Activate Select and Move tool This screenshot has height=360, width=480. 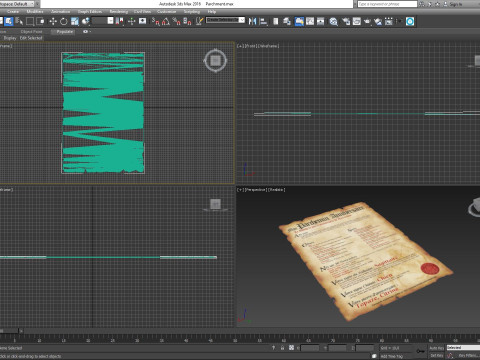(x=53, y=21)
